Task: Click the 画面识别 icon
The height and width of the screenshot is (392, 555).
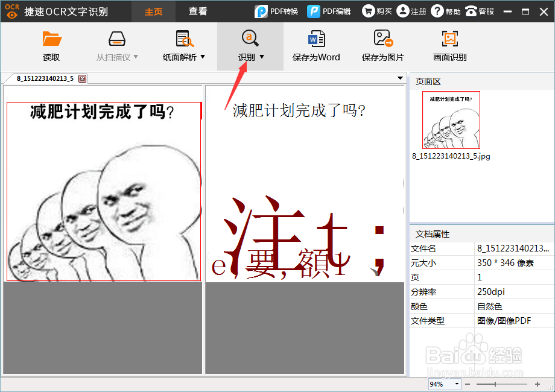Action: coord(450,39)
